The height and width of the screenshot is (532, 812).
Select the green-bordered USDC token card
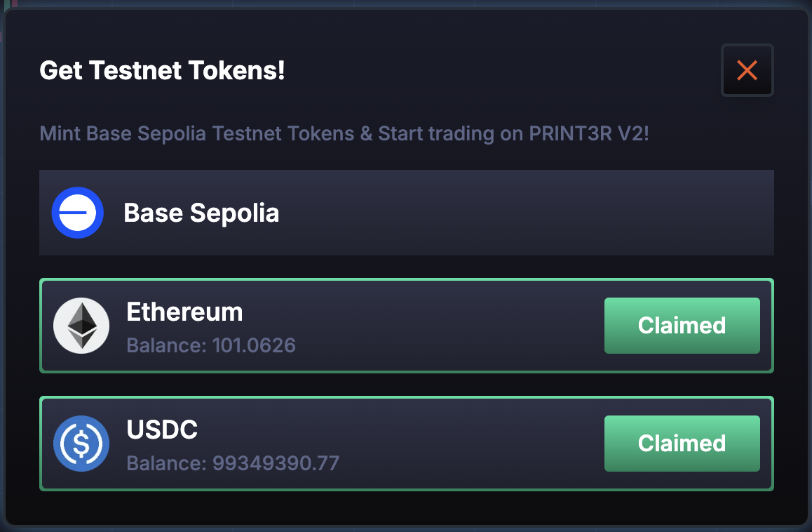pyautogui.click(x=407, y=444)
